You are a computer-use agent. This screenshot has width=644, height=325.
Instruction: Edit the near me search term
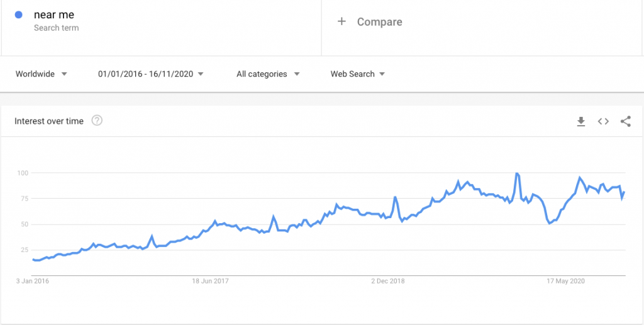pos(54,15)
